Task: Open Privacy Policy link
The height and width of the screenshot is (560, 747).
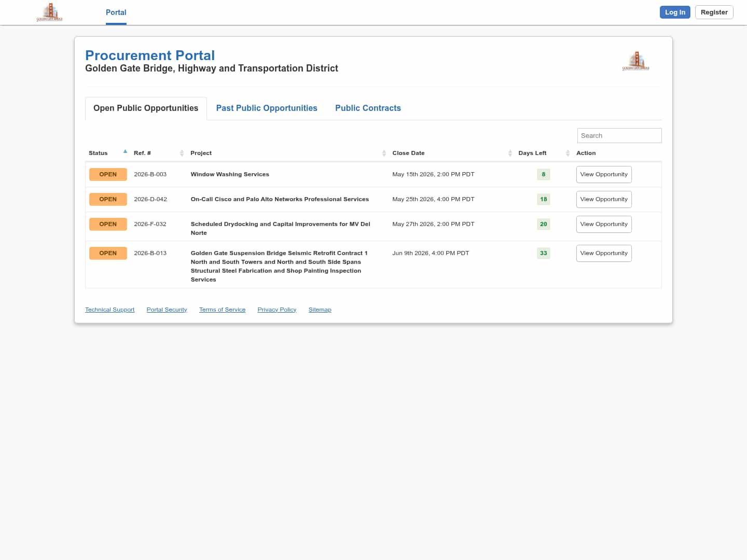Action: coord(277,310)
